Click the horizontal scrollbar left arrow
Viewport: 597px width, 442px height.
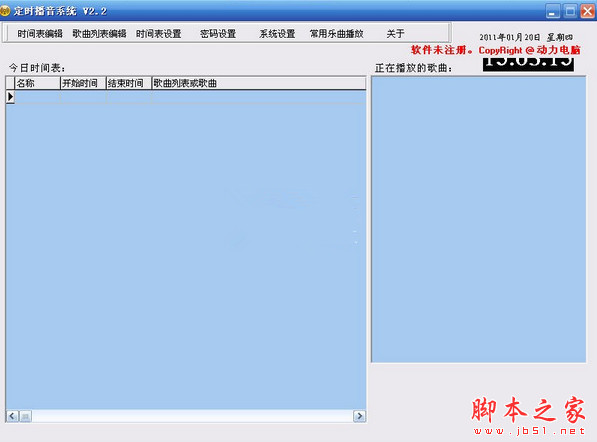click(12, 416)
